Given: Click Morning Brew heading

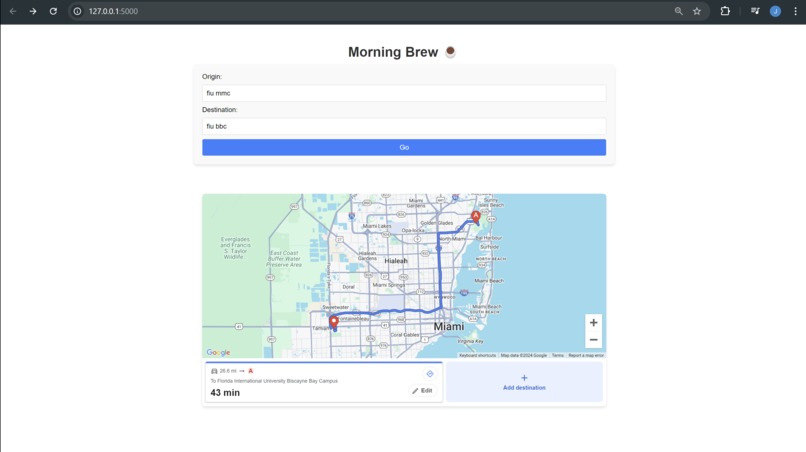Looking at the screenshot, I should [393, 52].
